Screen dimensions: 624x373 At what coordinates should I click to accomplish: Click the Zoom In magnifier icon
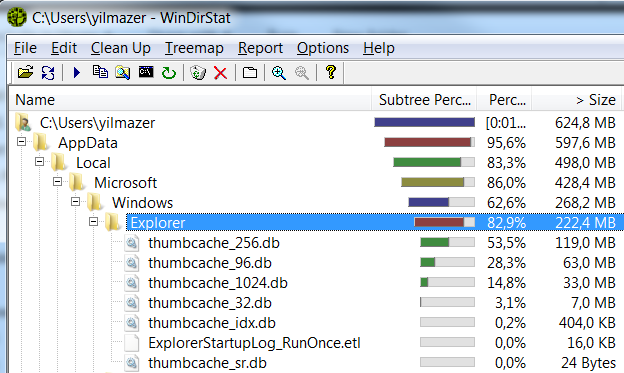point(279,73)
